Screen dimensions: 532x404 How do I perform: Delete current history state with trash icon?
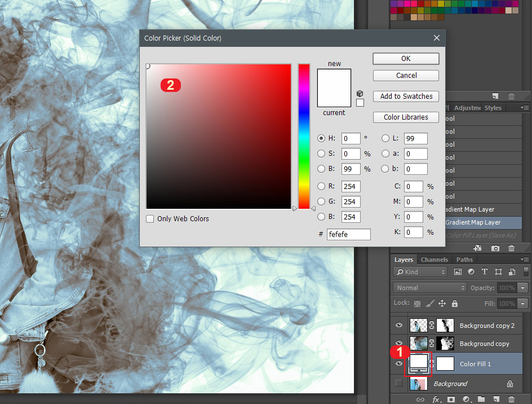512,248
